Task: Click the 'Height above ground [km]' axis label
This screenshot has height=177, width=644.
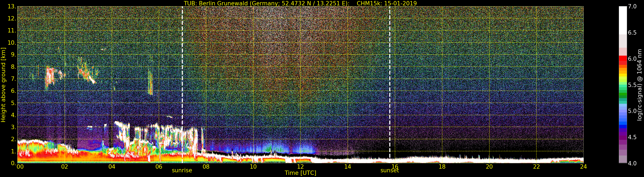Action: click(x=3, y=85)
